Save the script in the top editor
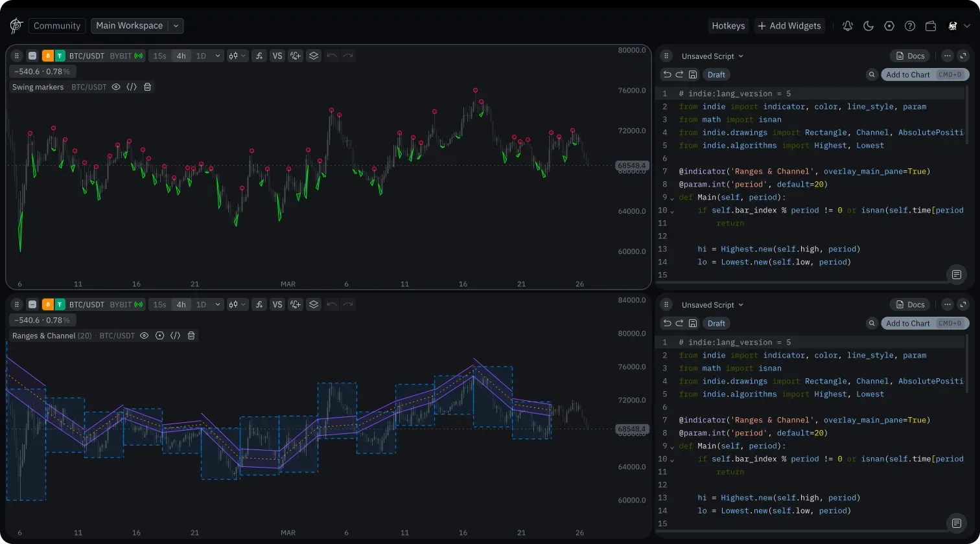980x544 pixels. point(693,74)
